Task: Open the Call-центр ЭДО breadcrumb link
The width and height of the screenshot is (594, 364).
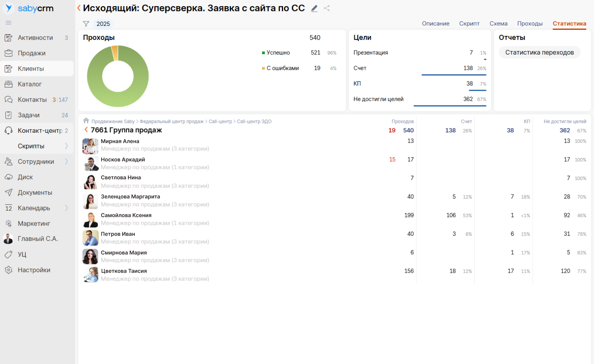Action: point(254,121)
